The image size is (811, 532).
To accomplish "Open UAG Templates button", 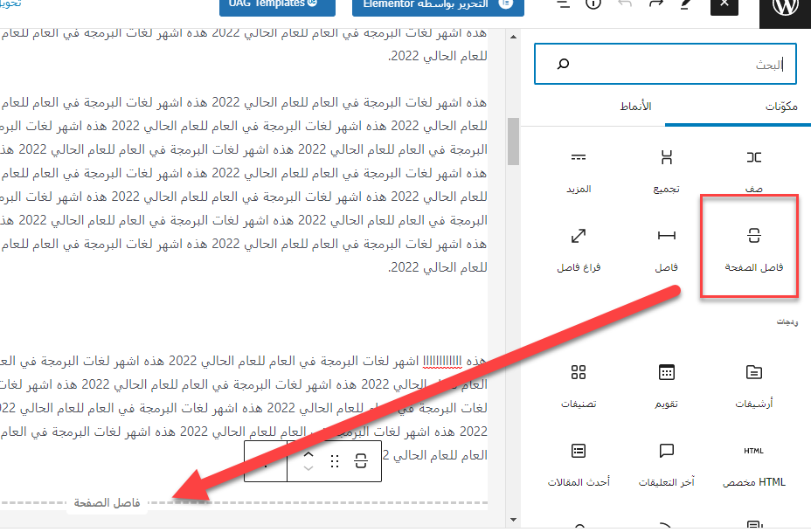I will pyautogui.click(x=276, y=4).
